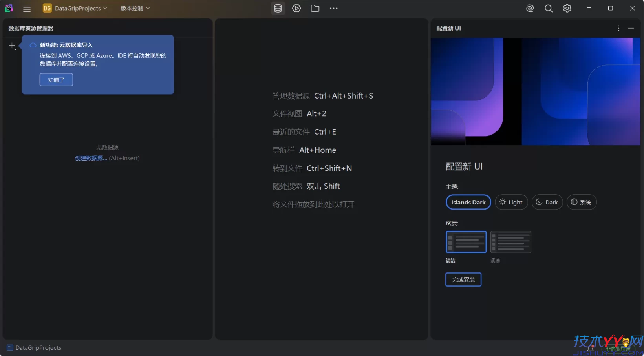Open the Files tool window icon
Image resolution: width=644 pixels, height=356 pixels.
(x=315, y=8)
